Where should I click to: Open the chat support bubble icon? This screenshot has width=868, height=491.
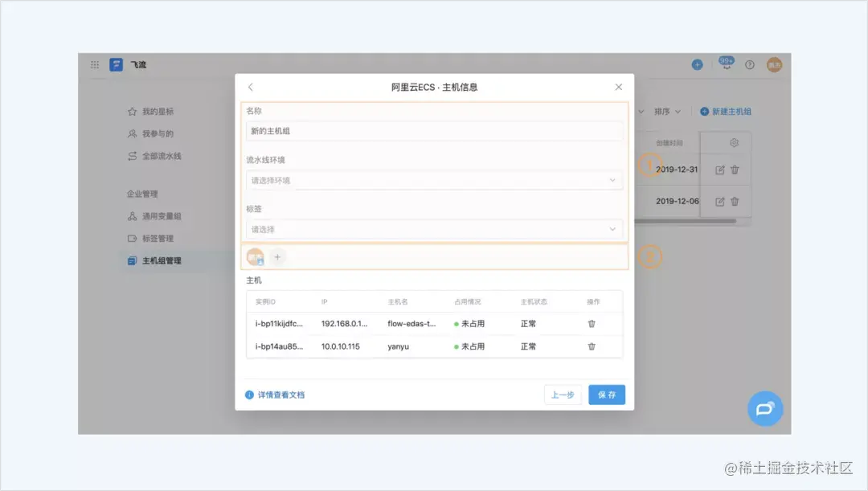(x=765, y=409)
